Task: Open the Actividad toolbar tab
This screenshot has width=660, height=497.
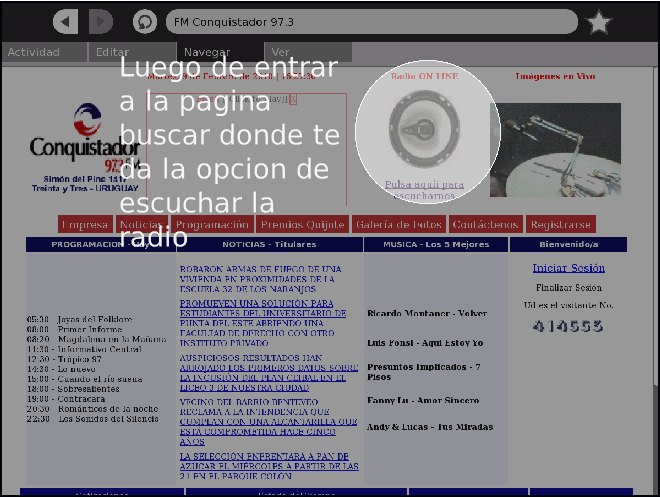Action: point(44,52)
